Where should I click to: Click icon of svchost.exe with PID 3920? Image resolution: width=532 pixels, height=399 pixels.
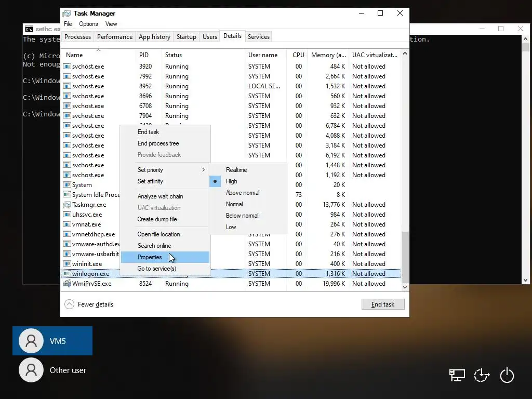click(67, 66)
